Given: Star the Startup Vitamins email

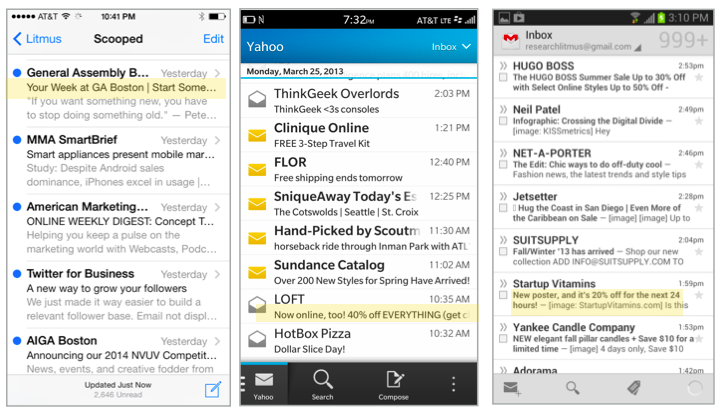Looking at the screenshot, I should (x=699, y=295).
